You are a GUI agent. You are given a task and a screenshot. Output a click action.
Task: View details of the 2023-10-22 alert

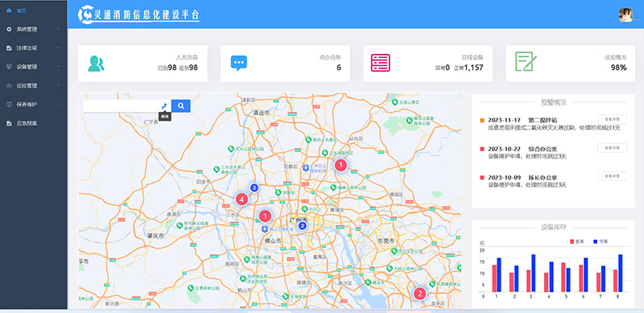pos(612,148)
